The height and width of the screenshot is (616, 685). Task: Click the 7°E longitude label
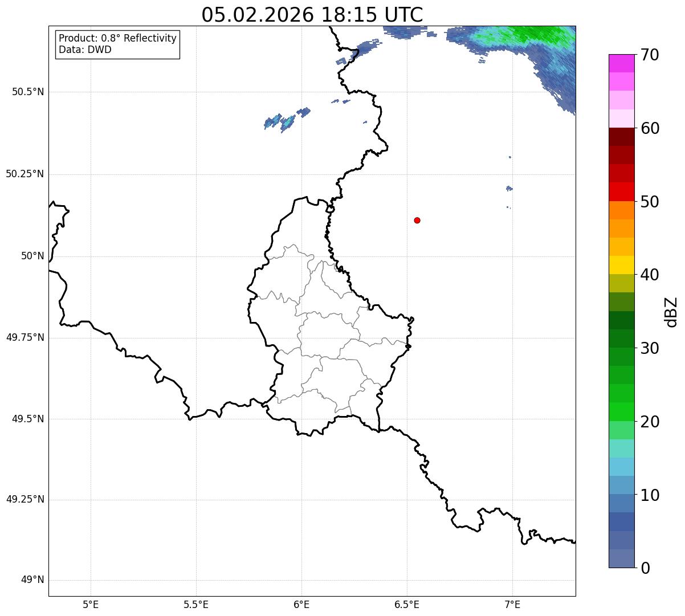click(x=512, y=605)
